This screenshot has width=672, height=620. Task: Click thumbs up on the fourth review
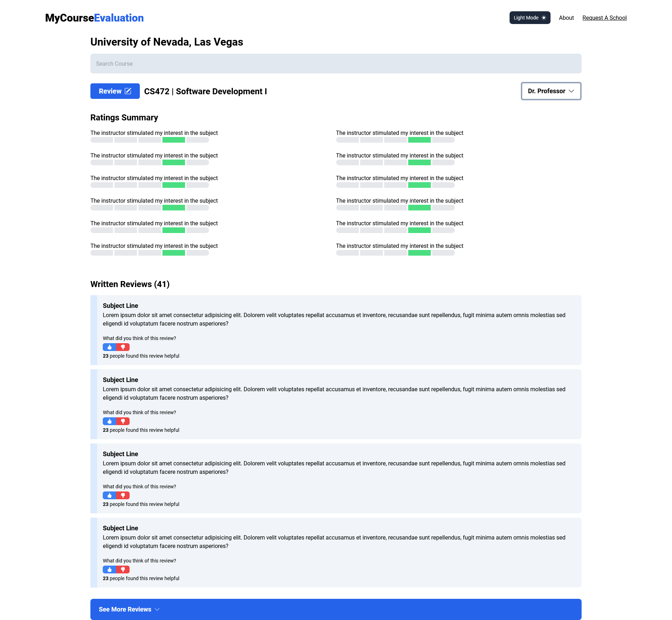[109, 569]
